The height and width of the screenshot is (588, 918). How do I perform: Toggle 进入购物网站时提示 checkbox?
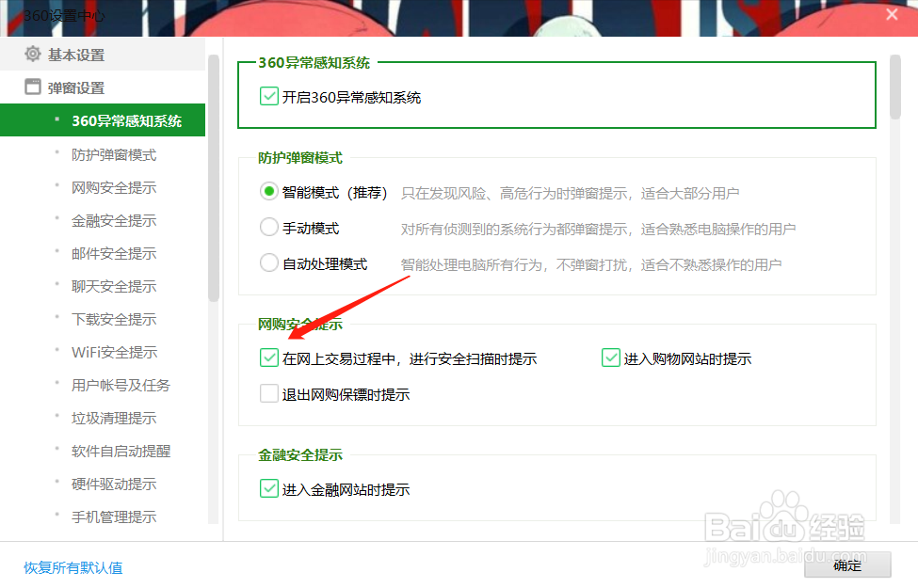tap(611, 358)
